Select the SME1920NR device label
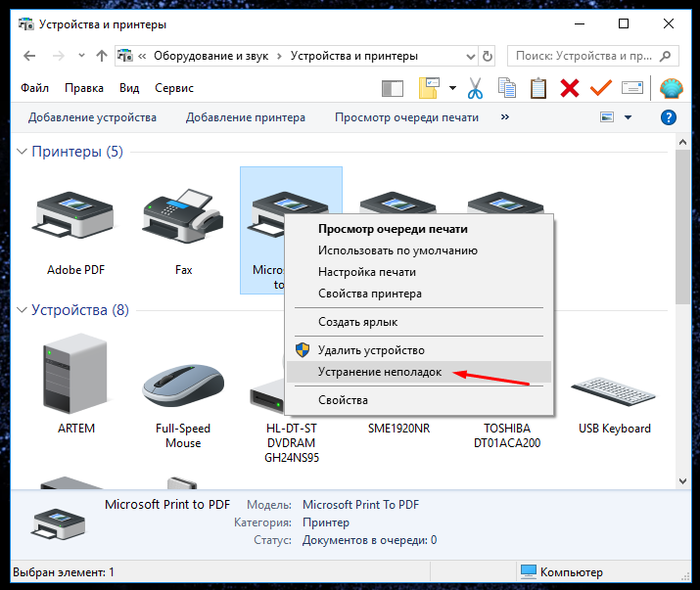The image size is (700, 590). click(398, 429)
